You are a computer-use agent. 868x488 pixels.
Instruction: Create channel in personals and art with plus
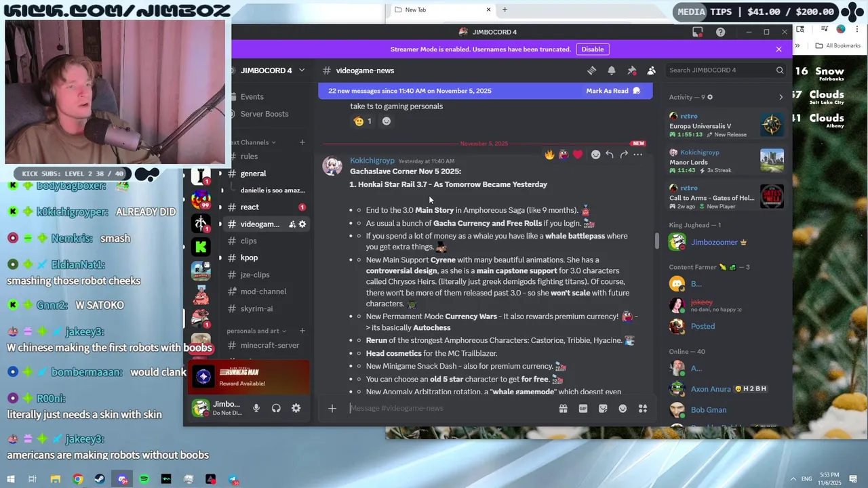302,331
